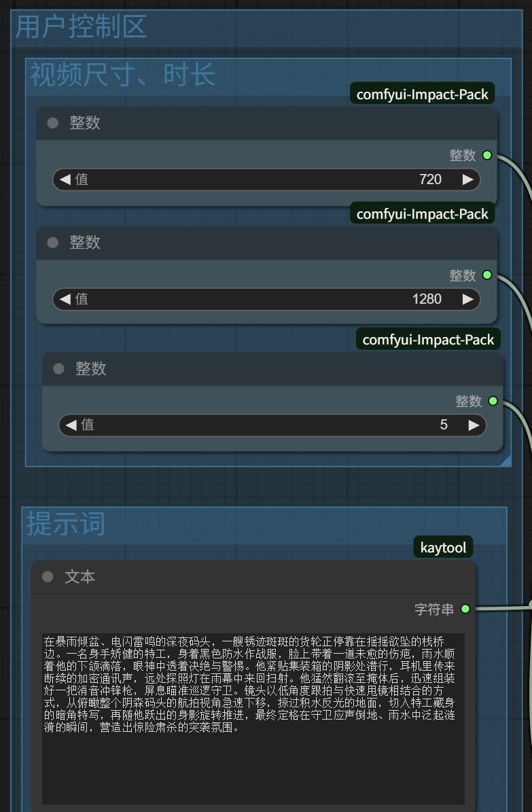The image size is (532, 812).
Task: Click the resize corner of 视频尺寸、时长 group
Action: pos(506,461)
